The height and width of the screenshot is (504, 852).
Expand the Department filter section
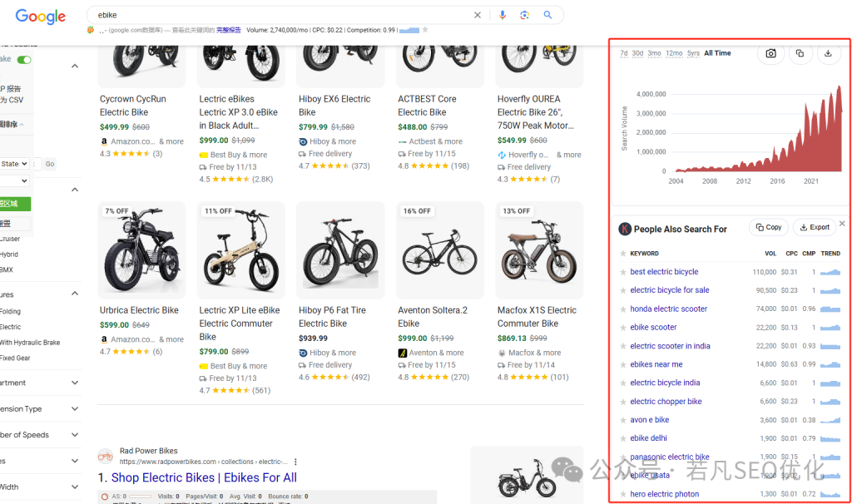(74, 383)
